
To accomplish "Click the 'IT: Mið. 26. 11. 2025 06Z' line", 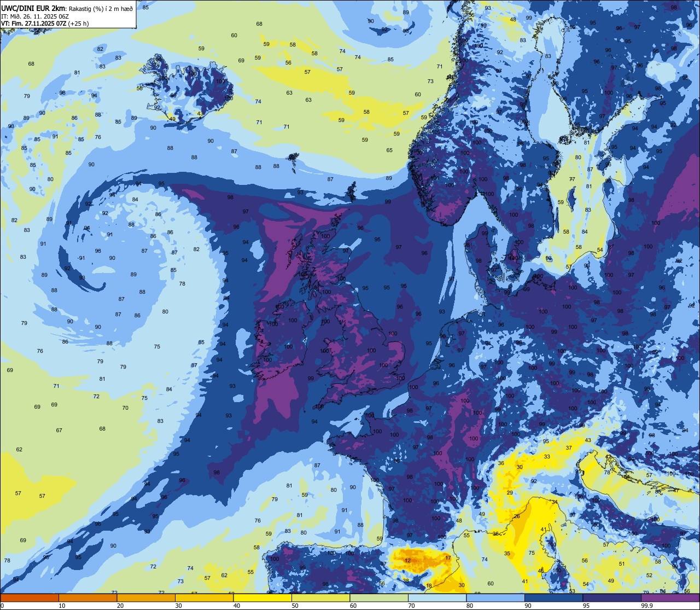I will [x=35, y=16].
